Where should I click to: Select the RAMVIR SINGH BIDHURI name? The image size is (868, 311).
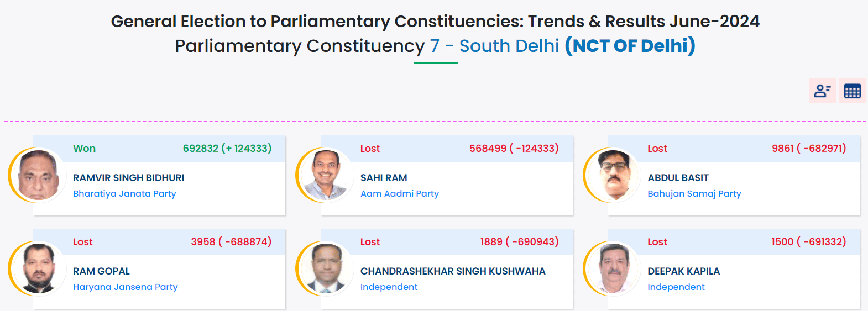click(129, 178)
